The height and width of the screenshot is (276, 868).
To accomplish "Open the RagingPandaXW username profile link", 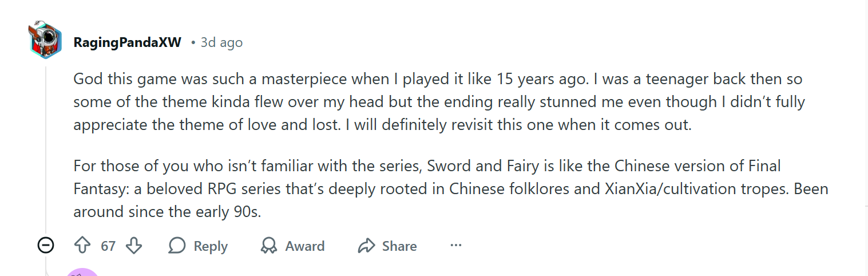I will pyautogui.click(x=127, y=42).
